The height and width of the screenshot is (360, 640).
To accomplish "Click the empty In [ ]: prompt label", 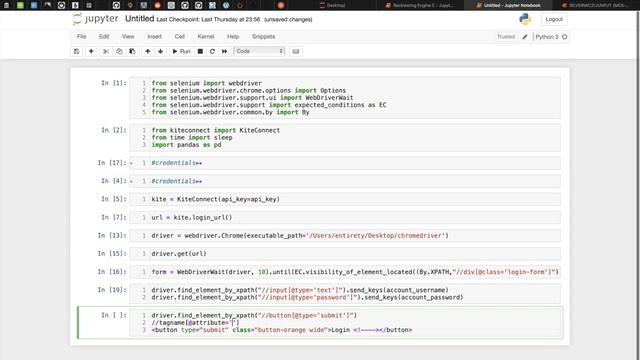I will 114,315.
